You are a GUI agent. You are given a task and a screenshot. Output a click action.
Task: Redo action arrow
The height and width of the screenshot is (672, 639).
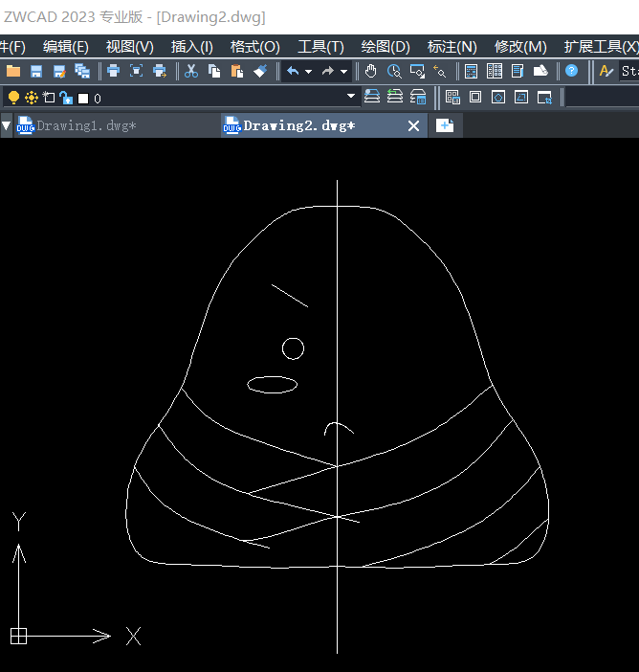pos(328,71)
